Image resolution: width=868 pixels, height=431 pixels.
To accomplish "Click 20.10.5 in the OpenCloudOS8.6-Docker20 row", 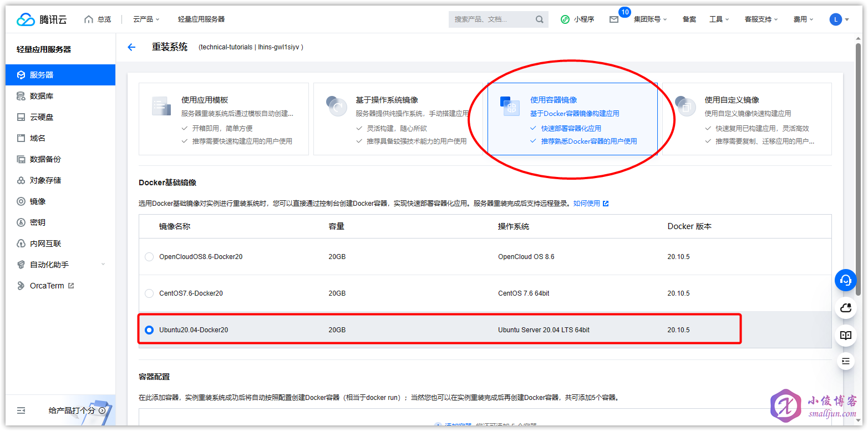I will point(678,257).
